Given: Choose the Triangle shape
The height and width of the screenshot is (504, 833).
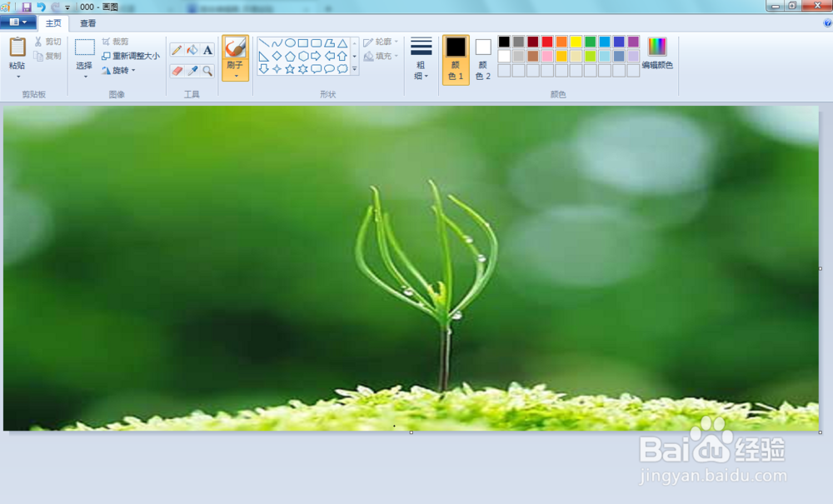Looking at the screenshot, I should pos(342,43).
